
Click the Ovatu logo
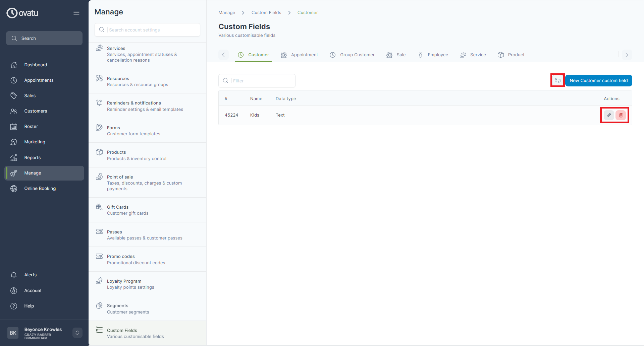[22, 13]
